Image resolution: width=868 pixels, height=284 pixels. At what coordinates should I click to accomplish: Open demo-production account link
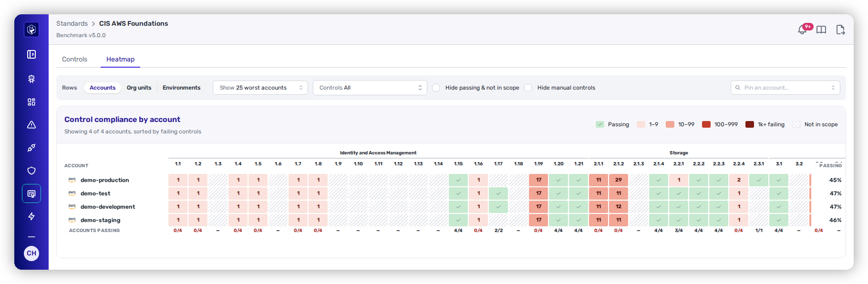point(104,180)
